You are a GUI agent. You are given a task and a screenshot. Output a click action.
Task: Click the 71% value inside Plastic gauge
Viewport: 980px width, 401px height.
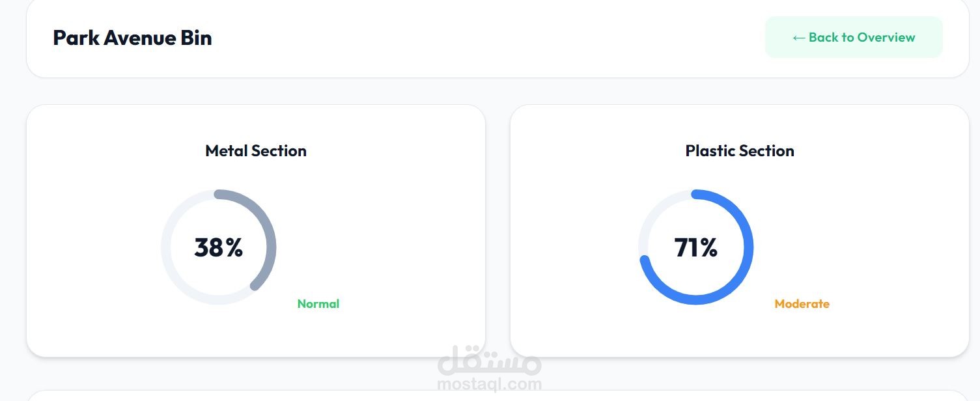point(695,248)
